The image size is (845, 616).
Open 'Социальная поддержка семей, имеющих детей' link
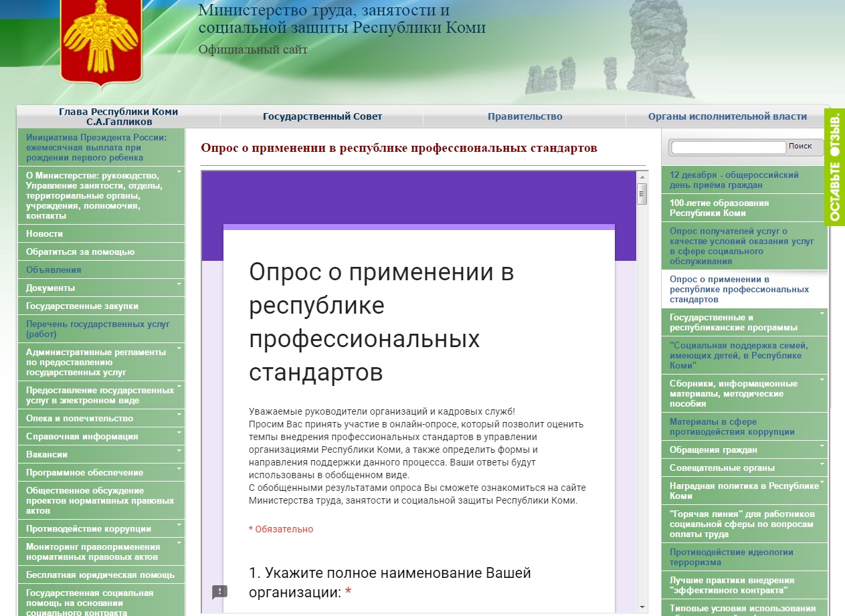point(744,356)
